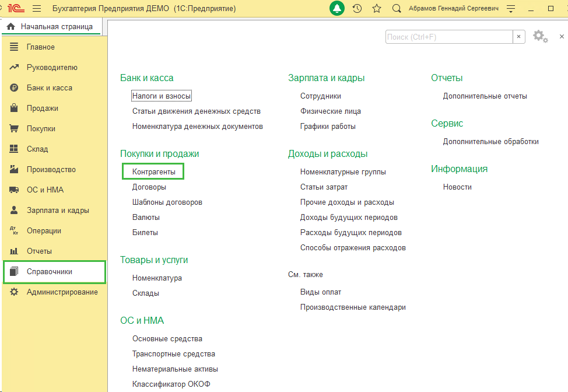Open the Билеты link
The width and height of the screenshot is (568, 392).
(145, 233)
